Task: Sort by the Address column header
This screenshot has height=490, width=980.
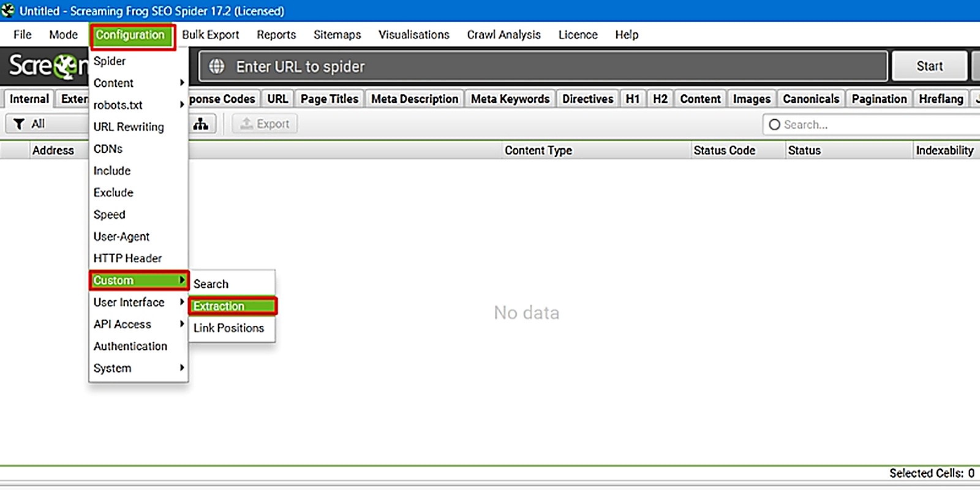Action: [53, 151]
